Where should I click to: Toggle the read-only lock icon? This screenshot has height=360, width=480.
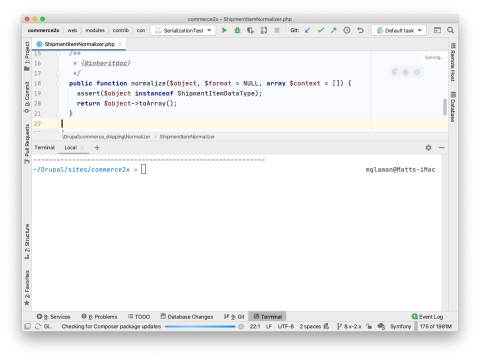coord(369,326)
